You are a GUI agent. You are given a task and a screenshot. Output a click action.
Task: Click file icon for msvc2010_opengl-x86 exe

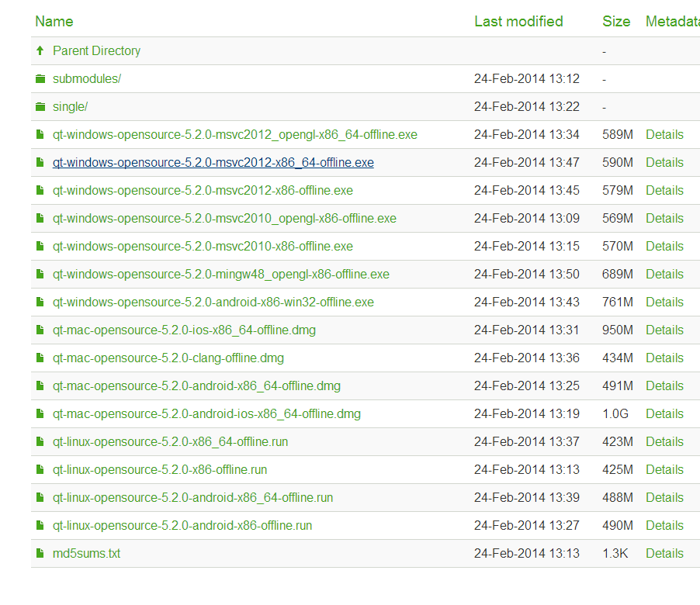tap(40, 218)
